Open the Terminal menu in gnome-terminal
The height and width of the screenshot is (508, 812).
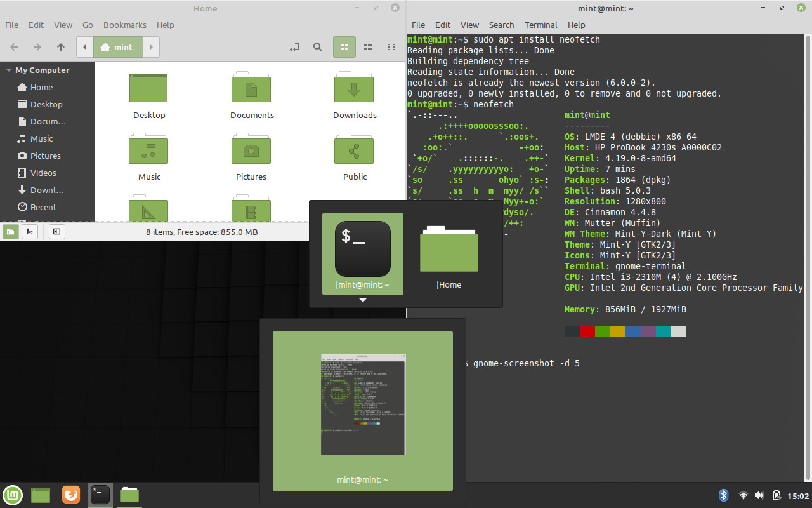[x=540, y=25]
